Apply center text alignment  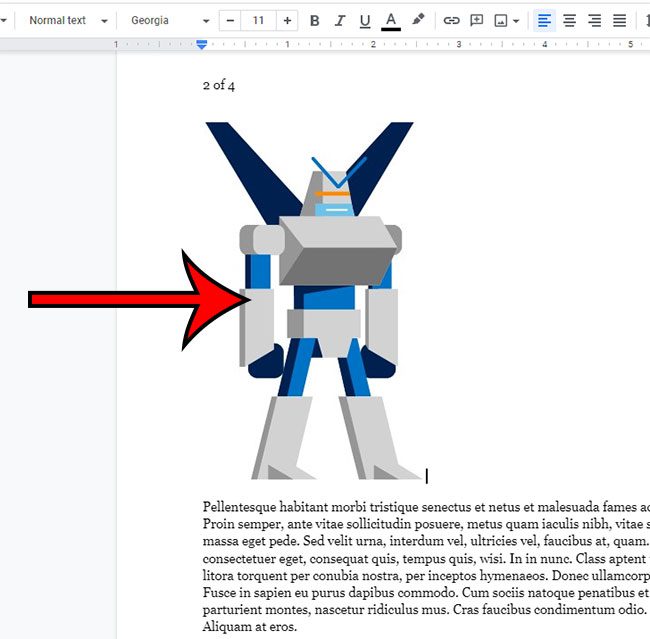point(569,20)
